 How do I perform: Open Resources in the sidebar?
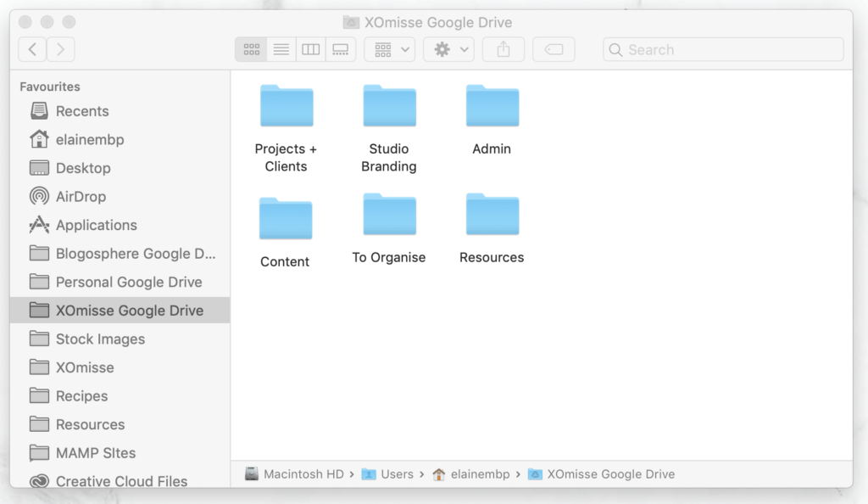(120, 424)
